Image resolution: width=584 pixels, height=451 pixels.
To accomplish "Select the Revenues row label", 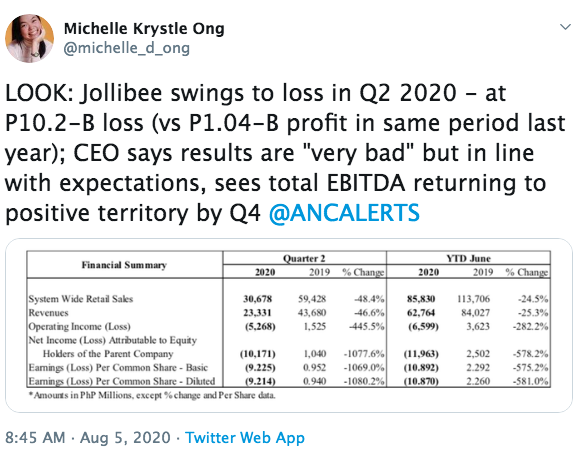I will [48, 312].
